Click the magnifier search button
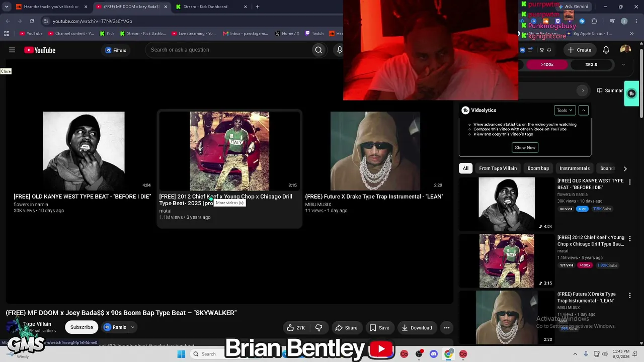Screen dimensions: 644x362 (x=318, y=50)
